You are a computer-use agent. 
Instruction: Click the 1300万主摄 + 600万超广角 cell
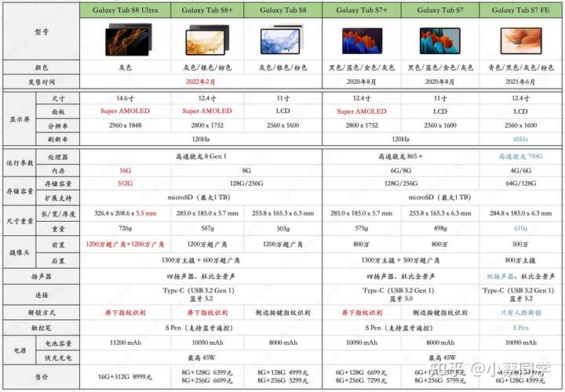[201, 260]
